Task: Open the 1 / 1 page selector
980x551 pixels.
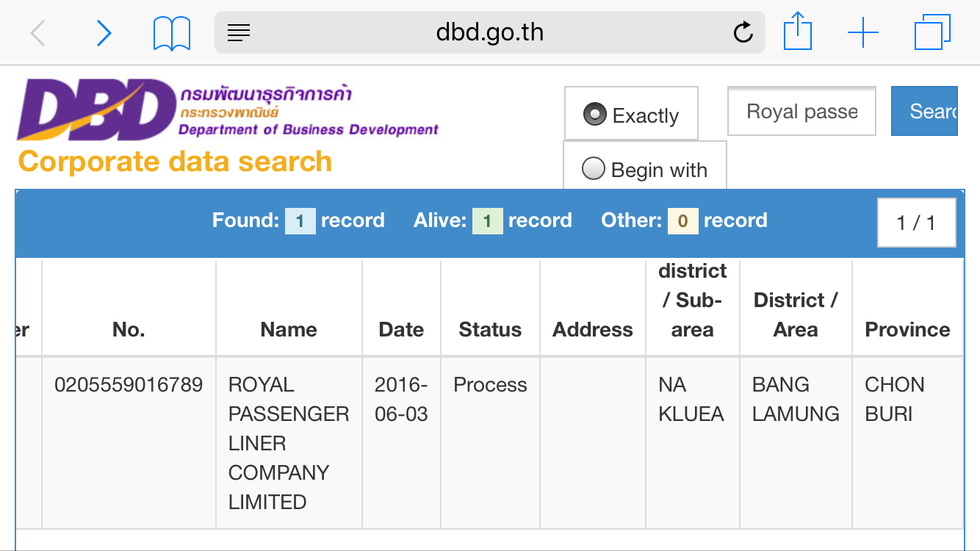Action: (917, 223)
